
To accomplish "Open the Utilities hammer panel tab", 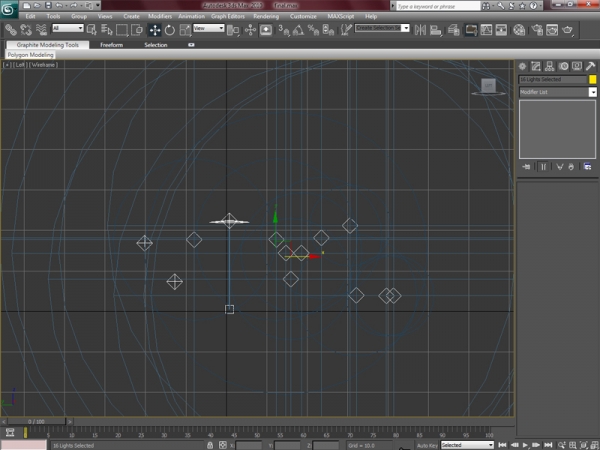I will click(590, 67).
